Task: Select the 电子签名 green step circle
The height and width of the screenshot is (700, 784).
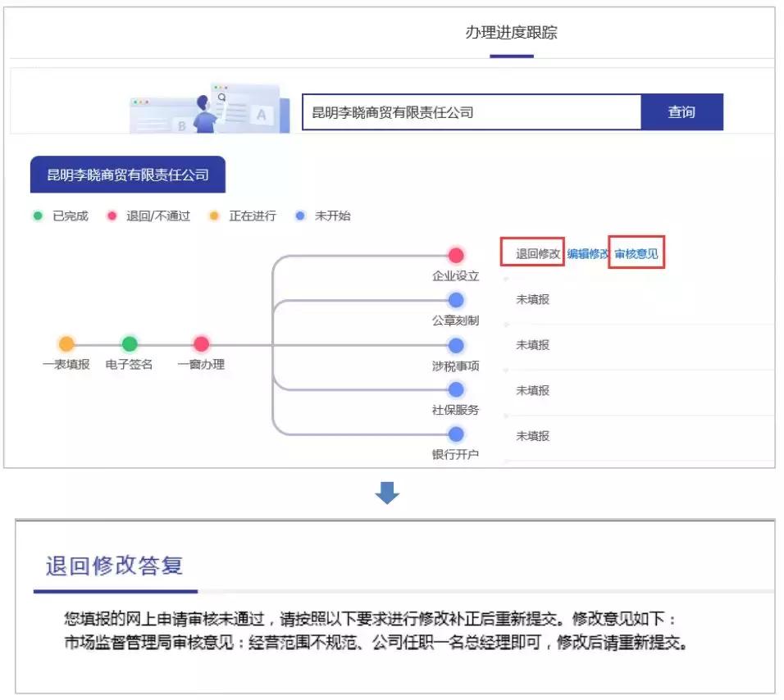Action: coord(128,344)
